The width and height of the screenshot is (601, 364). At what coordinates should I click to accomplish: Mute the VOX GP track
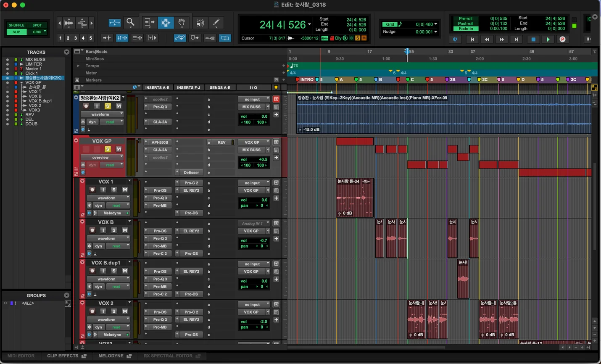click(119, 149)
